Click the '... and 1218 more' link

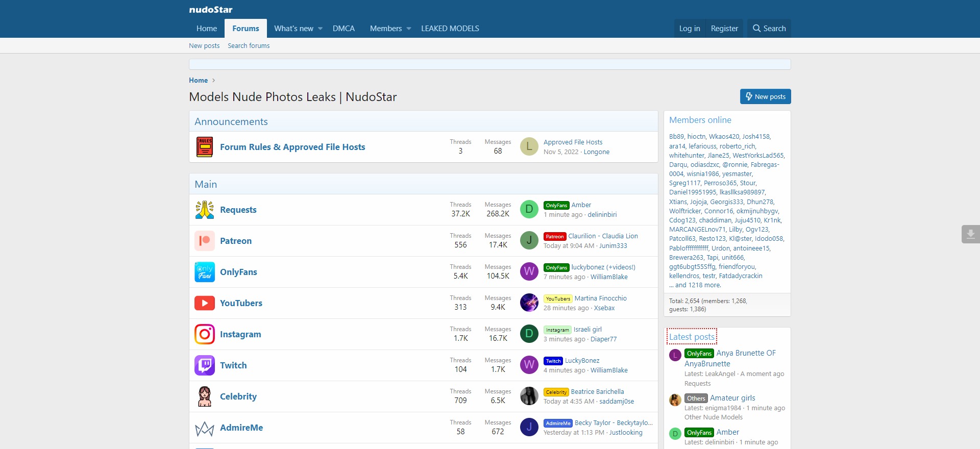click(x=695, y=285)
